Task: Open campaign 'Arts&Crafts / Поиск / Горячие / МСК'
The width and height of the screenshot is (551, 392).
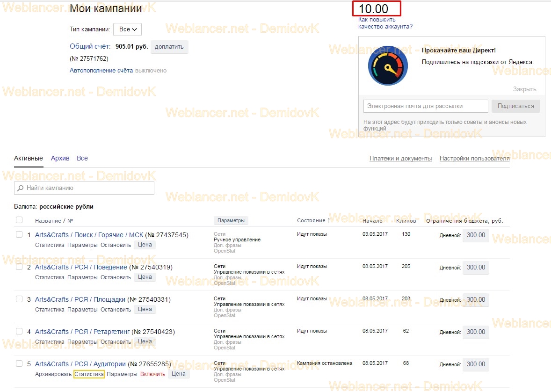Action: click(89, 235)
